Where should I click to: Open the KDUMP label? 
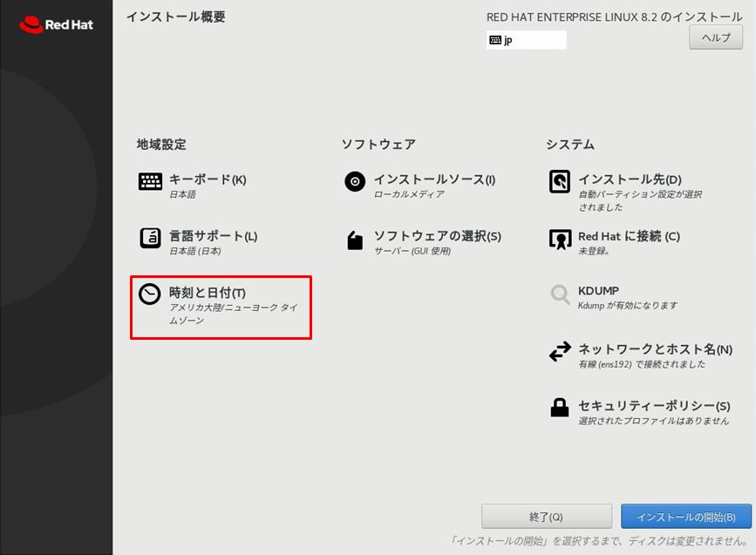click(598, 291)
